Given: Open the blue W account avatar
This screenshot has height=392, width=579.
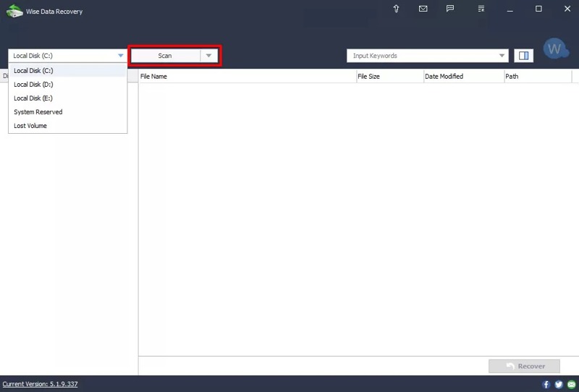Looking at the screenshot, I should coord(555,48).
